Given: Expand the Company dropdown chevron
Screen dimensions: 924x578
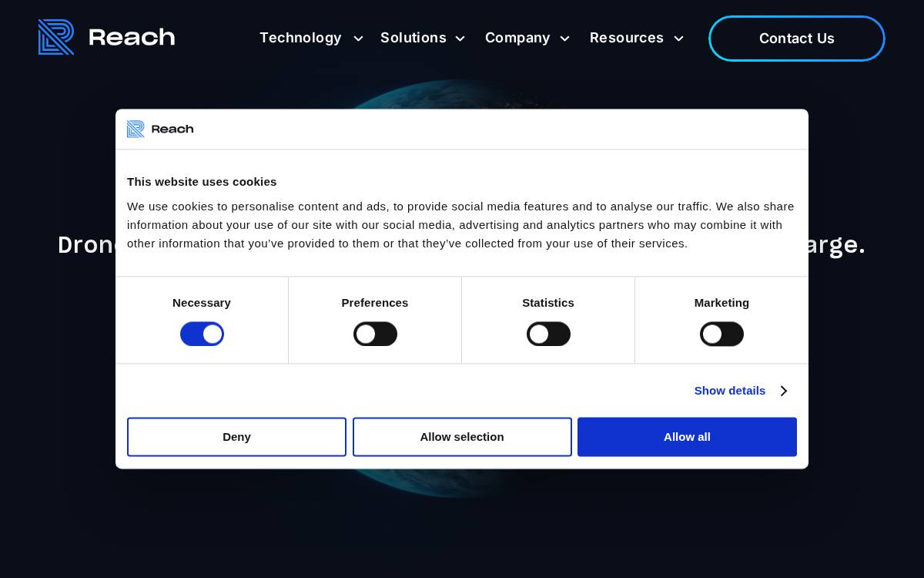Looking at the screenshot, I should pos(564,39).
